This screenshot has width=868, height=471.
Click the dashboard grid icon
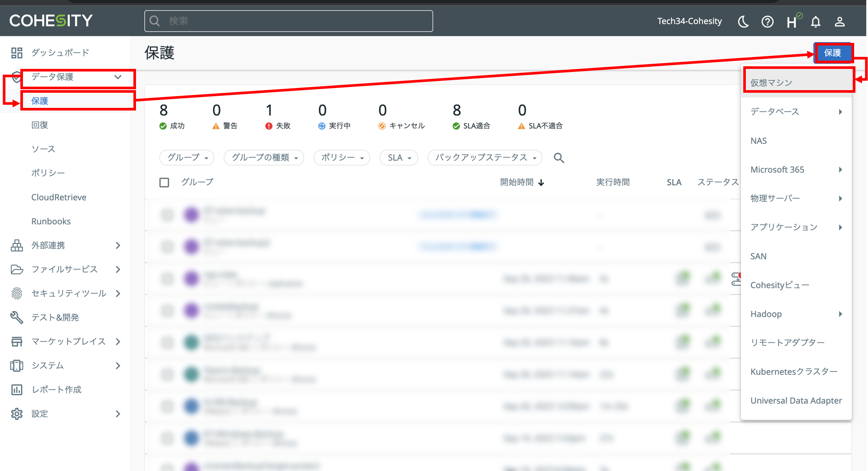pos(17,53)
